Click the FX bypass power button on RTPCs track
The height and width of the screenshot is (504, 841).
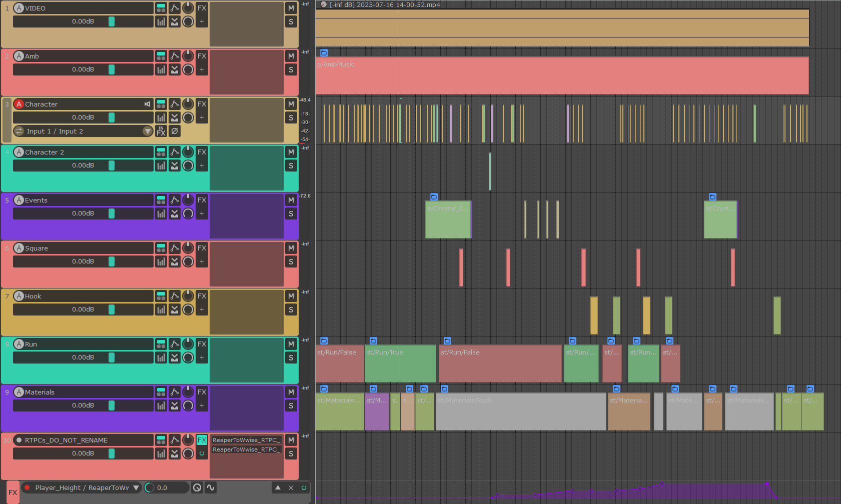202,453
